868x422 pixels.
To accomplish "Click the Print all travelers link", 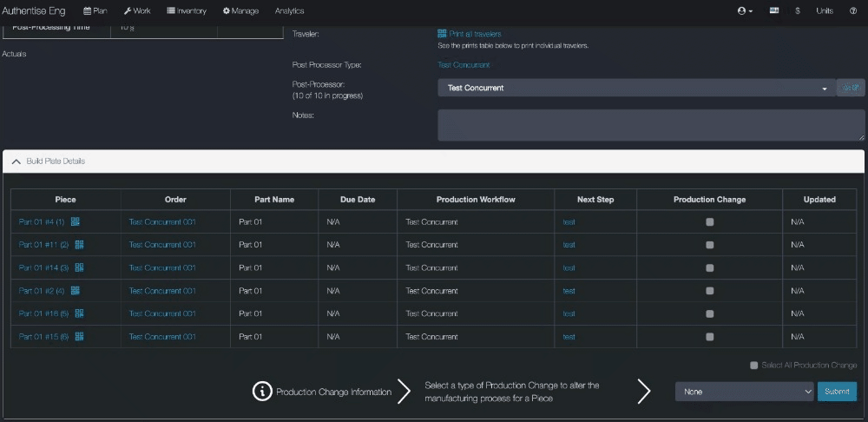I will pos(475,34).
